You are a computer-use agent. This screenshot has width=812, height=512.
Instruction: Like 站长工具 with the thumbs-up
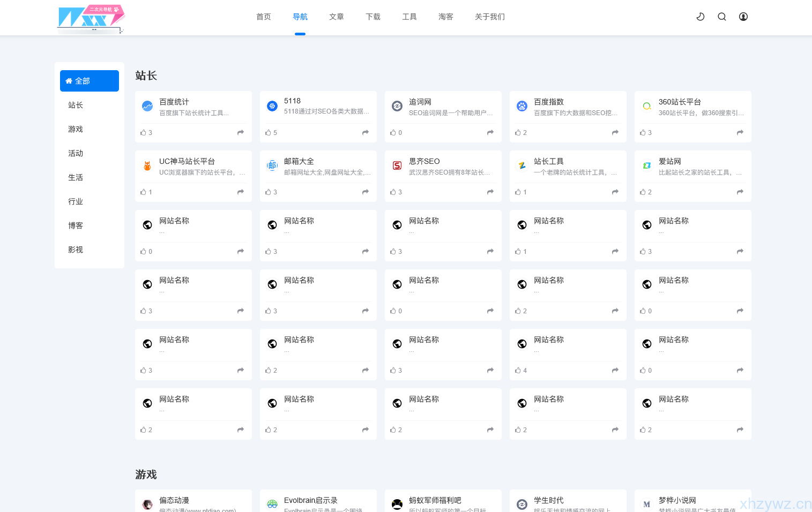[x=520, y=192]
